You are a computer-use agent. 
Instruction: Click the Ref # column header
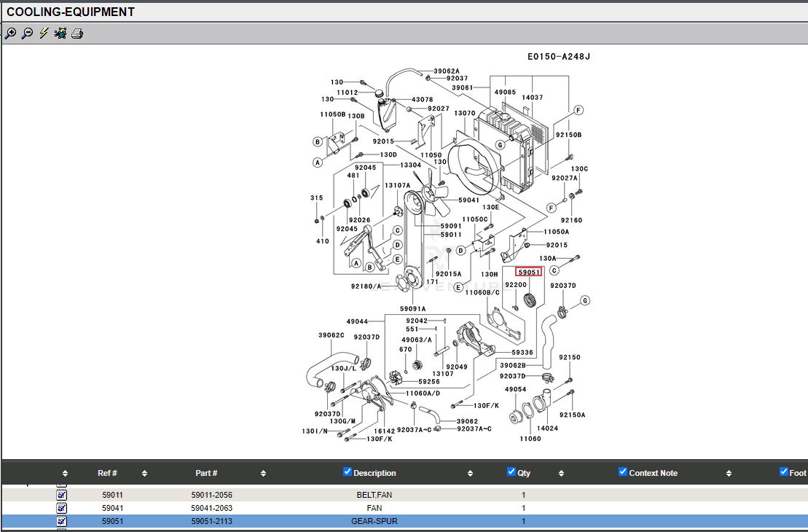108,473
